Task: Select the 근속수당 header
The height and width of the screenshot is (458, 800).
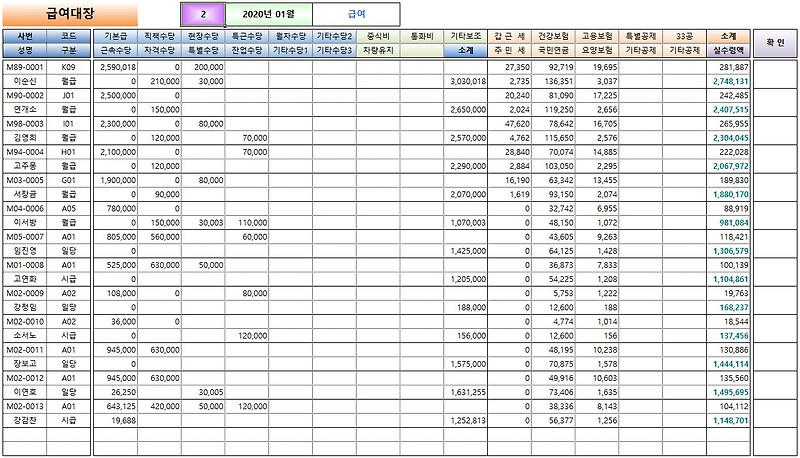Action: [115, 50]
